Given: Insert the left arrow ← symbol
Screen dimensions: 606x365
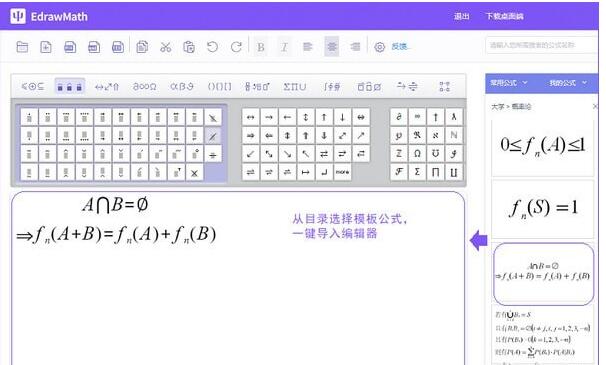Looking at the screenshot, I should (x=287, y=117).
